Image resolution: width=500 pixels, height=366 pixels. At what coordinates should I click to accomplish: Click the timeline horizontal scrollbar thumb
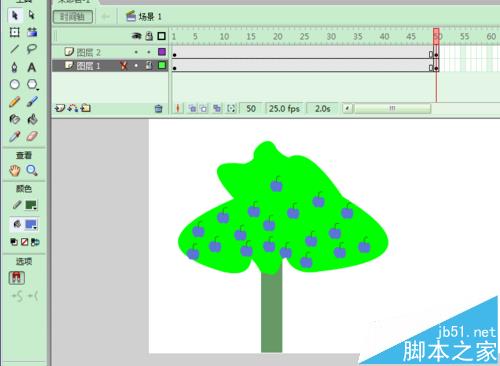[393, 108]
